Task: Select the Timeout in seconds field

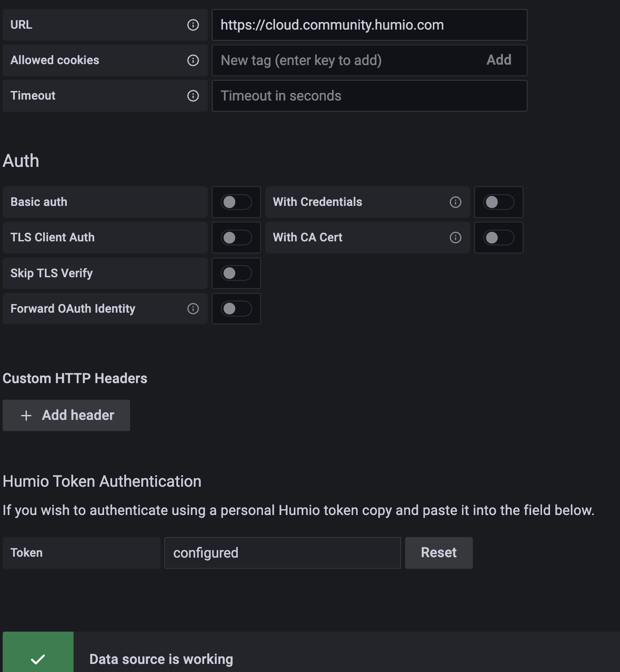Action: [x=369, y=96]
